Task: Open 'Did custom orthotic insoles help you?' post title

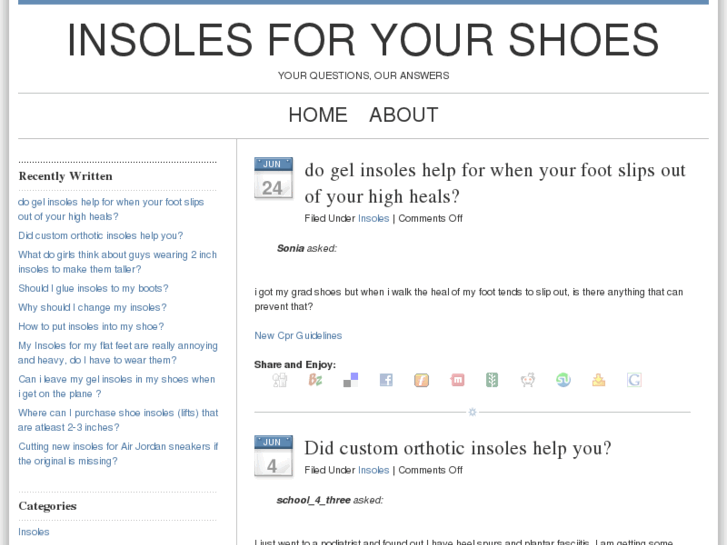Action: [x=457, y=448]
